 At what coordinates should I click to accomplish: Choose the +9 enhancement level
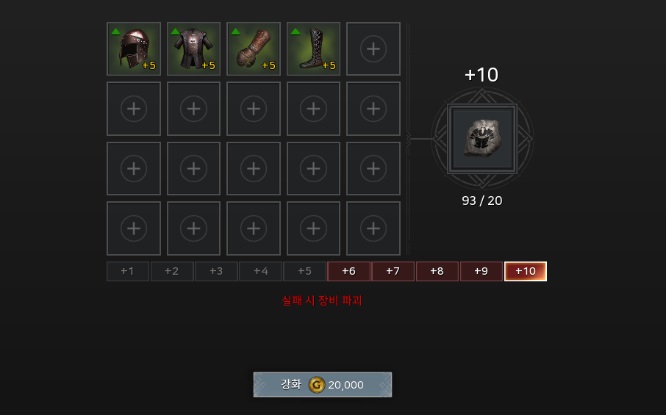481,271
